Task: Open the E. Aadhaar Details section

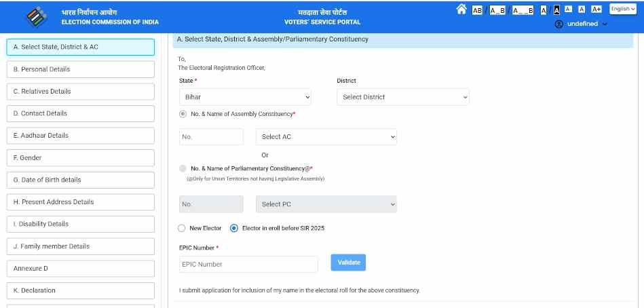Action: coord(80,136)
